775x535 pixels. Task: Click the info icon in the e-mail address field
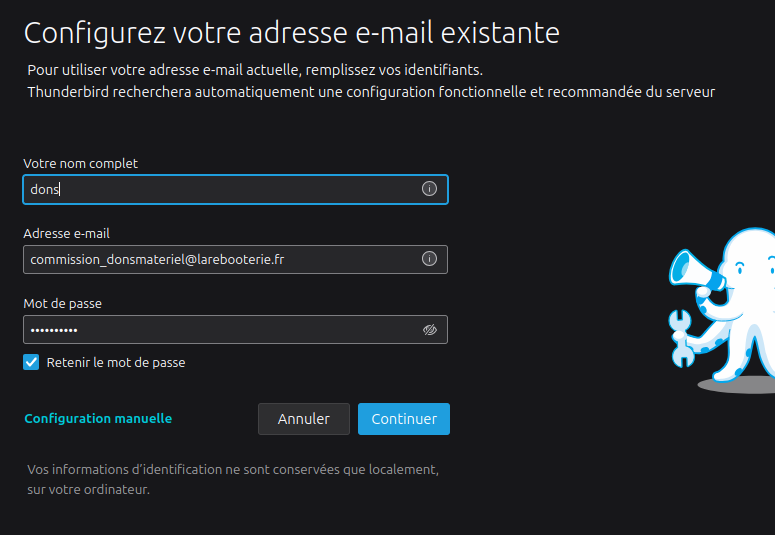[x=429, y=259]
